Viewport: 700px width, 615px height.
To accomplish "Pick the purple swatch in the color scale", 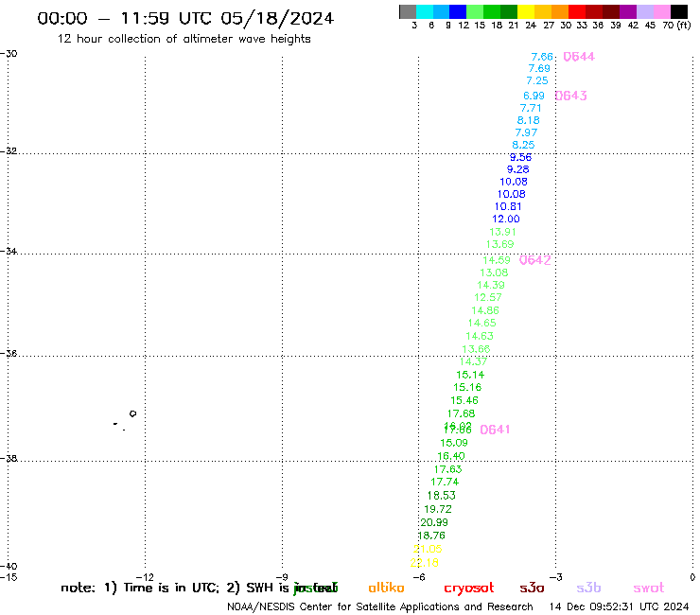I will click(x=628, y=11).
